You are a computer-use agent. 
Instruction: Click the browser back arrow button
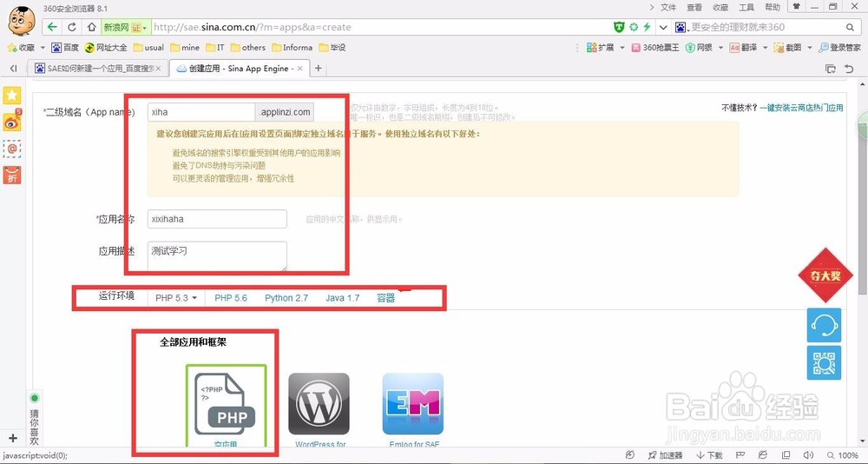52,27
